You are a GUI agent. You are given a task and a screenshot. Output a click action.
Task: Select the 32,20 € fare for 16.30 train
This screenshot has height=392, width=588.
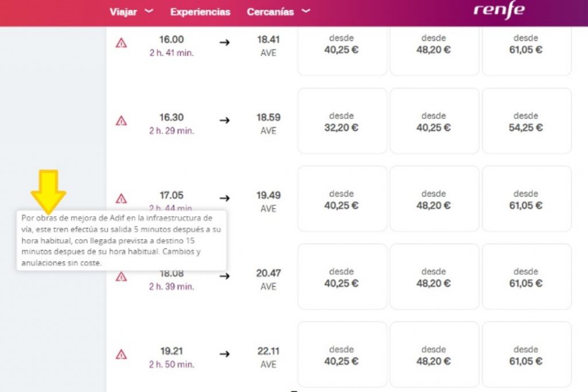(342, 121)
